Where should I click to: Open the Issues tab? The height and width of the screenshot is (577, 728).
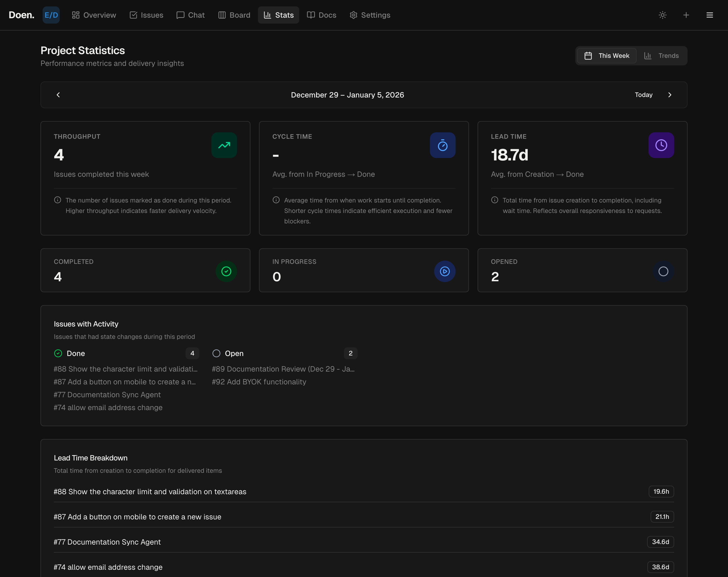tap(146, 15)
